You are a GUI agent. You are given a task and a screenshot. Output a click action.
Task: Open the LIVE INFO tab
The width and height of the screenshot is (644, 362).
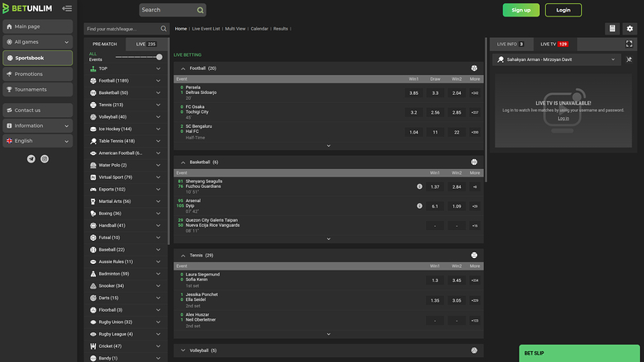pos(511,44)
